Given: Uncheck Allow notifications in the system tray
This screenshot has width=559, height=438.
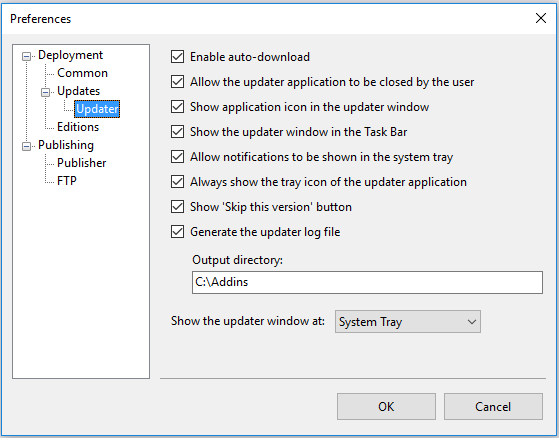Looking at the screenshot, I should 178,156.
